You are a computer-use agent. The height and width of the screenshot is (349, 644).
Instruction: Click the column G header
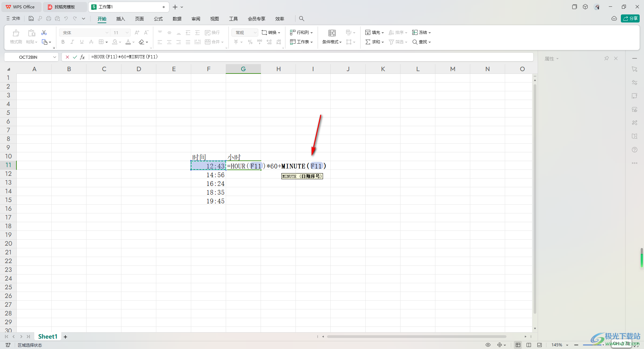(243, 69)
